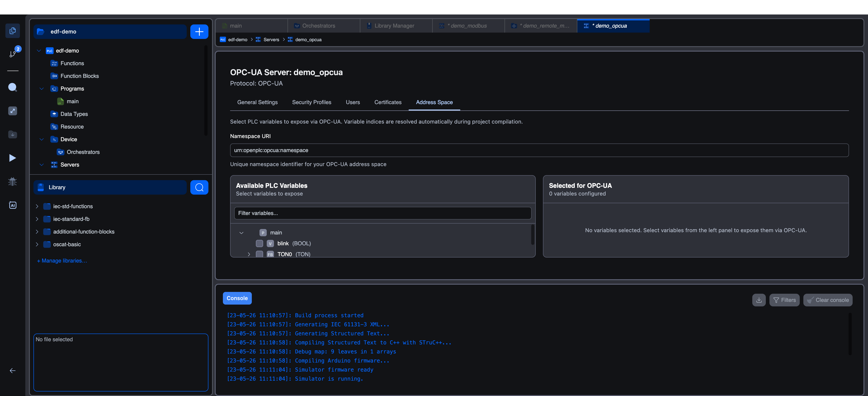Click the Namespace URI input field

539,150
